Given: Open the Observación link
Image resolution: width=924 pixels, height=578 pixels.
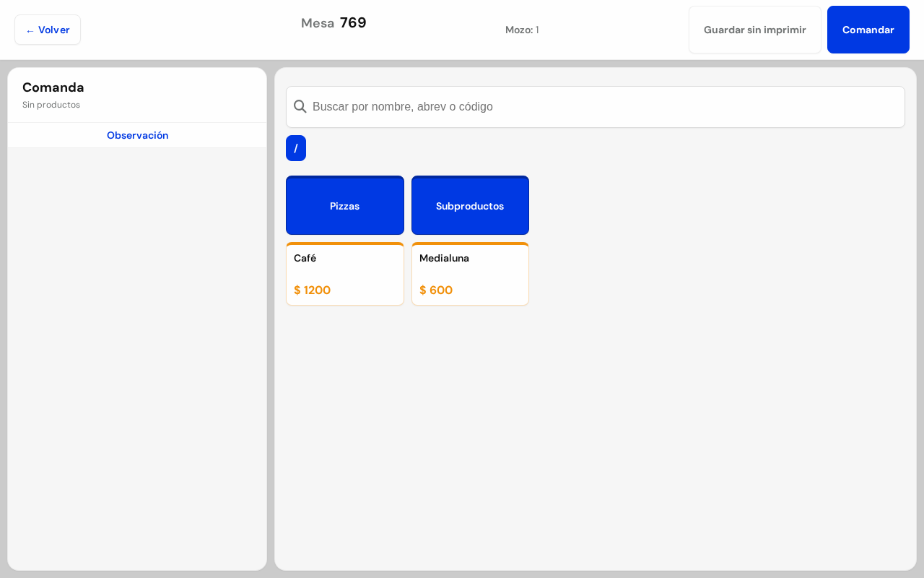Looking at the screenshot, I should [x=137, y=135].
